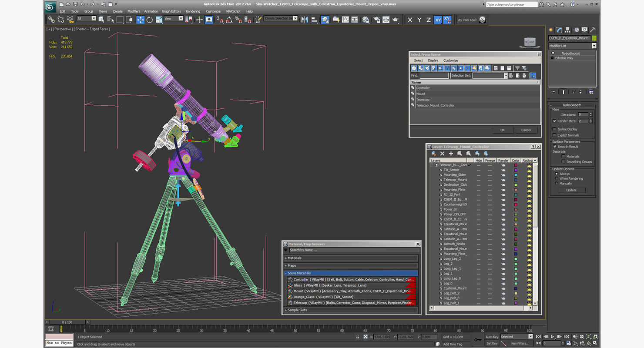Select the Link tool in main toolbar
The height and width of the screenshot is (348, 644).
[x=52, y=20]
